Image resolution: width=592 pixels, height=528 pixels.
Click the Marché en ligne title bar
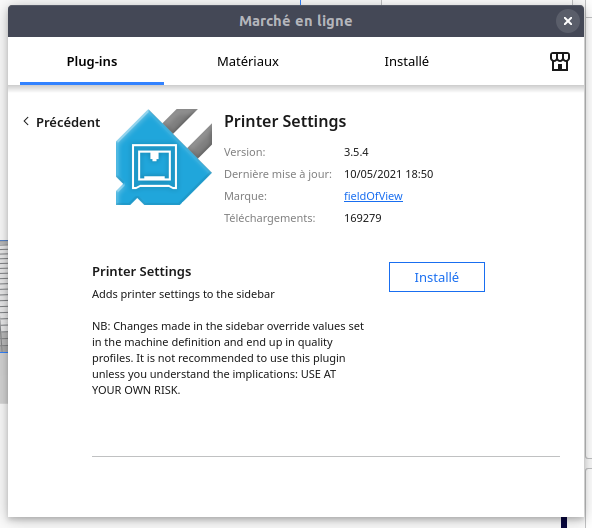click(296, 21)
